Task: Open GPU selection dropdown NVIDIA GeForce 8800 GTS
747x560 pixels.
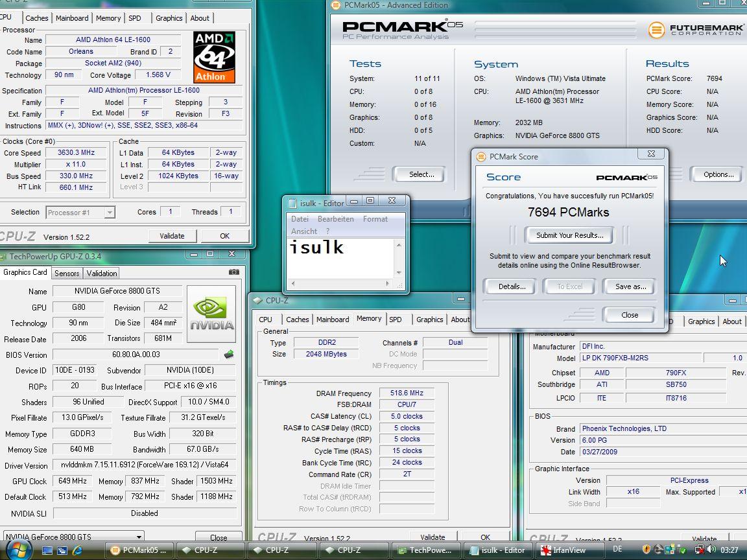Action: pyautogui.click(x=73, y=537)
